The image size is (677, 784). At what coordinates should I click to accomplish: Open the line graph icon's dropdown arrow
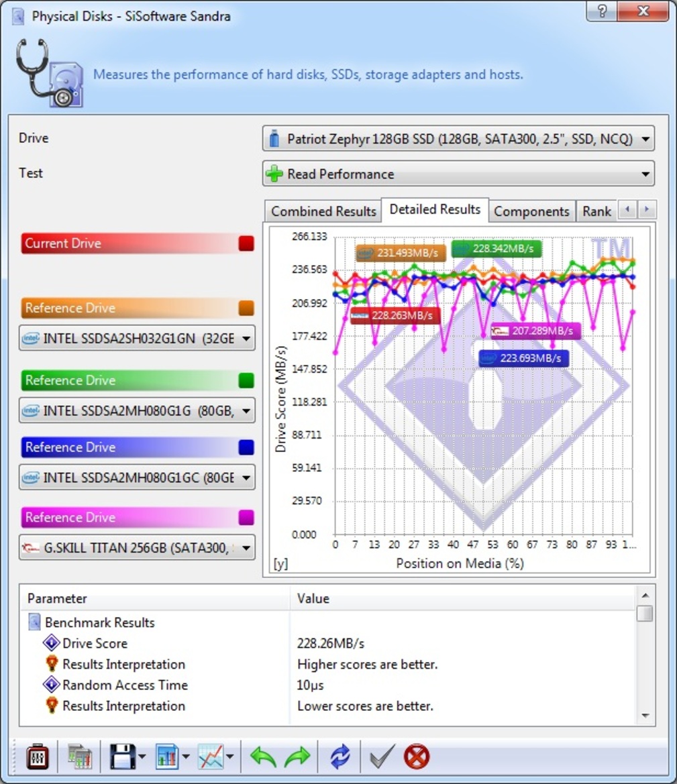click(229, 757)
